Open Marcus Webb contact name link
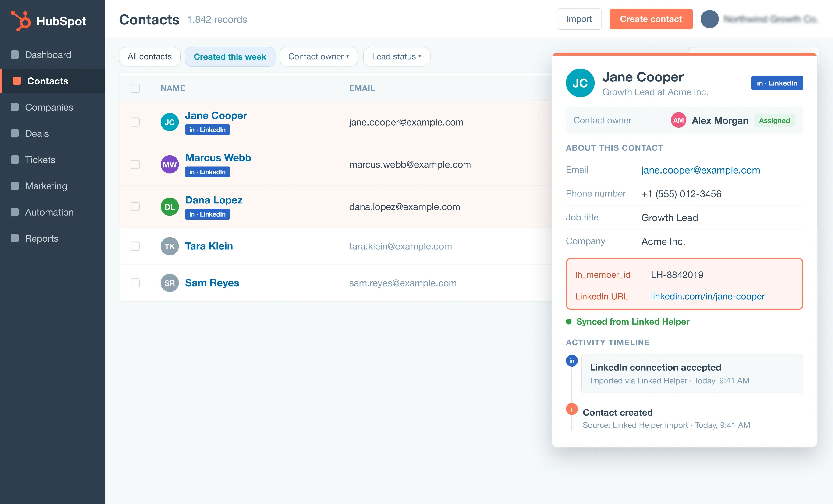The image size is (833, 504). click(218, 158)
